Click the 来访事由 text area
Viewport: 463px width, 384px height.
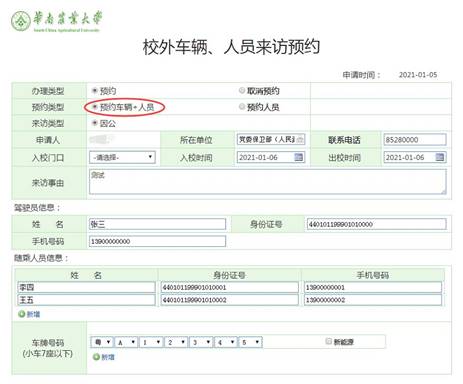click(x=267, y=182)
